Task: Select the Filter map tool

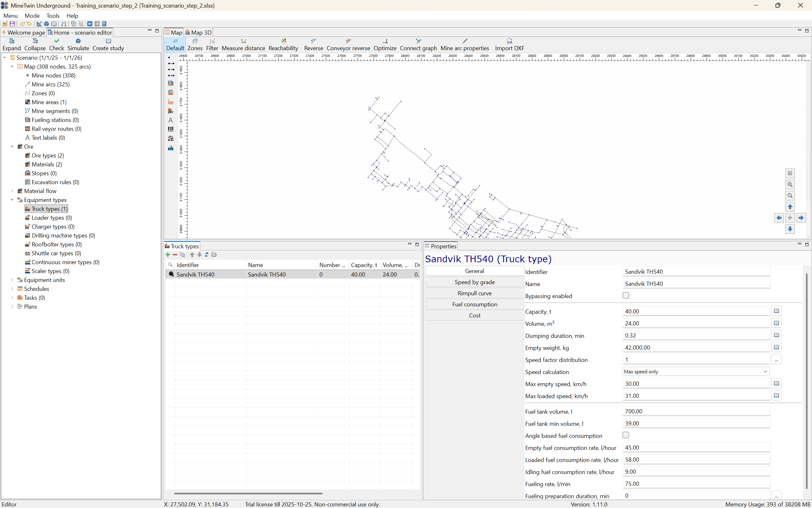Action: tap(212, 44)
